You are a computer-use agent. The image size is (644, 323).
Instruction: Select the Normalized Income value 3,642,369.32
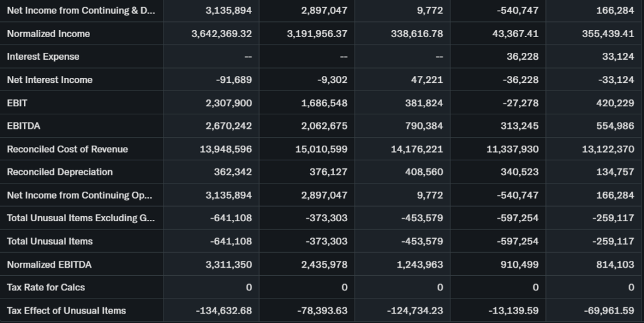coord(221,33)
